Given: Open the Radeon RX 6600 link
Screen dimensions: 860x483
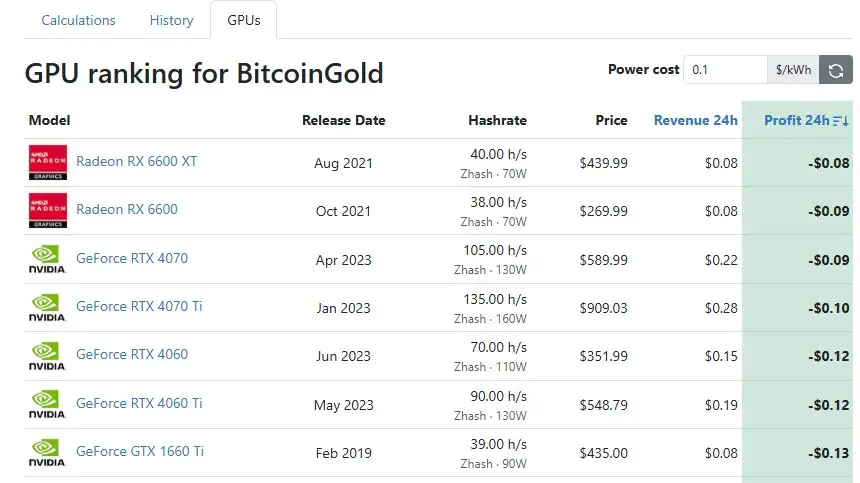Looking at the screenshot, I should (x=127, y=209).
